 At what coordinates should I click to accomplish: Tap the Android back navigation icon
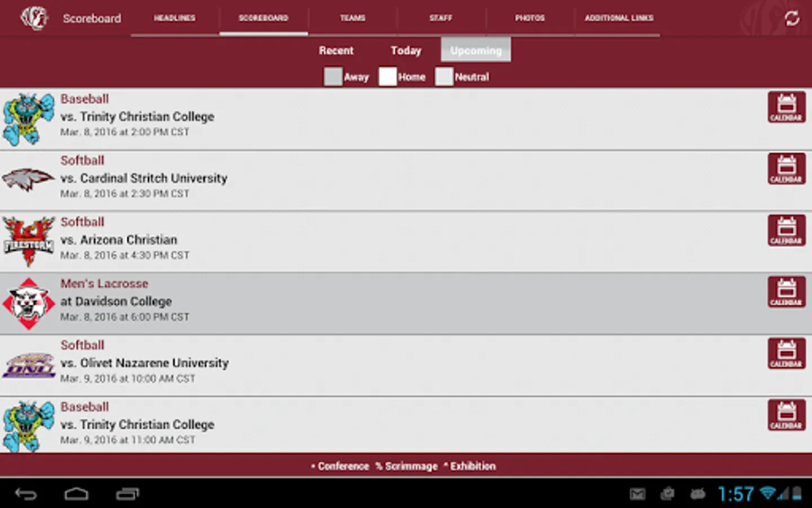pos(25,494)
